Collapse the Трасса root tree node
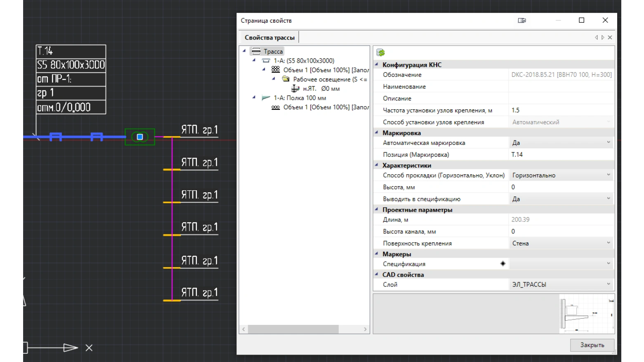644x362 pixels. [x=244, y=51]
